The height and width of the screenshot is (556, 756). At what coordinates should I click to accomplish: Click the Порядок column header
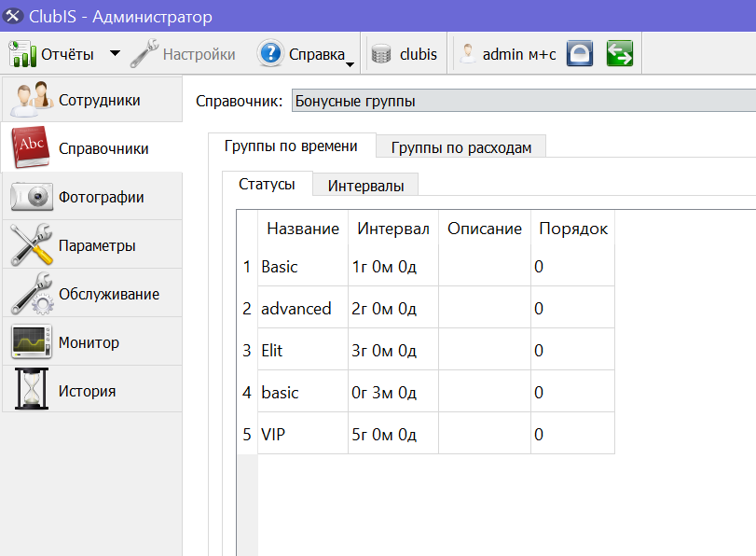pos(572,229)
